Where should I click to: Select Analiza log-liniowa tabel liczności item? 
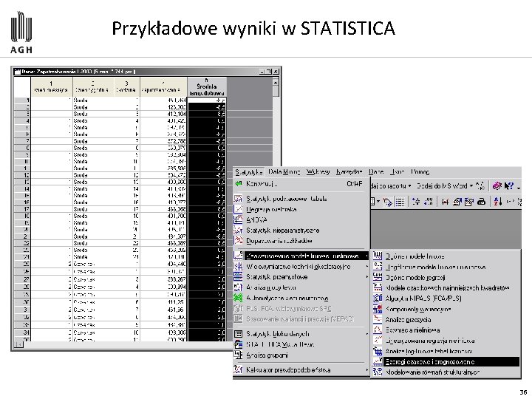pos(446,351)
